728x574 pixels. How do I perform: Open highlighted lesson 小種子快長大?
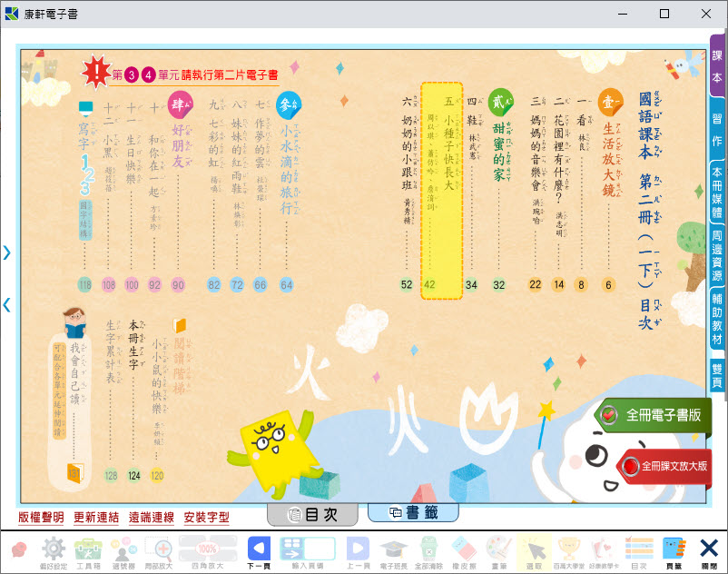(x=442, y=191)
